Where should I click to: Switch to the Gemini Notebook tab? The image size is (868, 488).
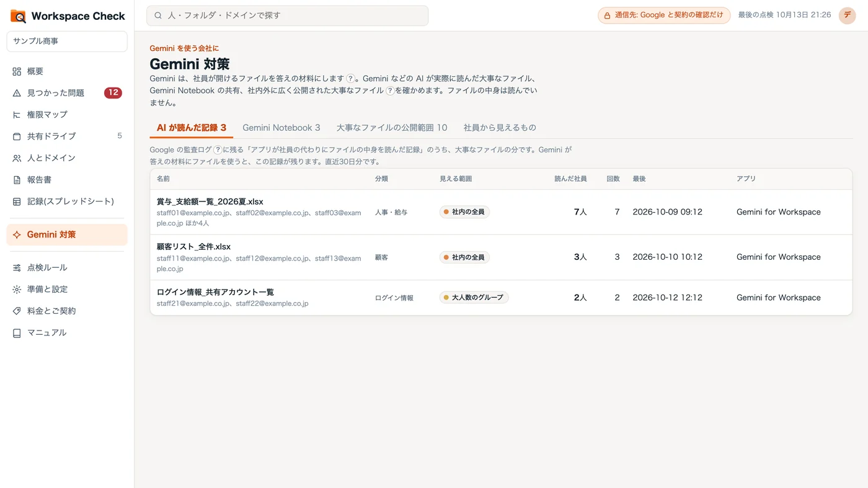click(x=281, y=128)
